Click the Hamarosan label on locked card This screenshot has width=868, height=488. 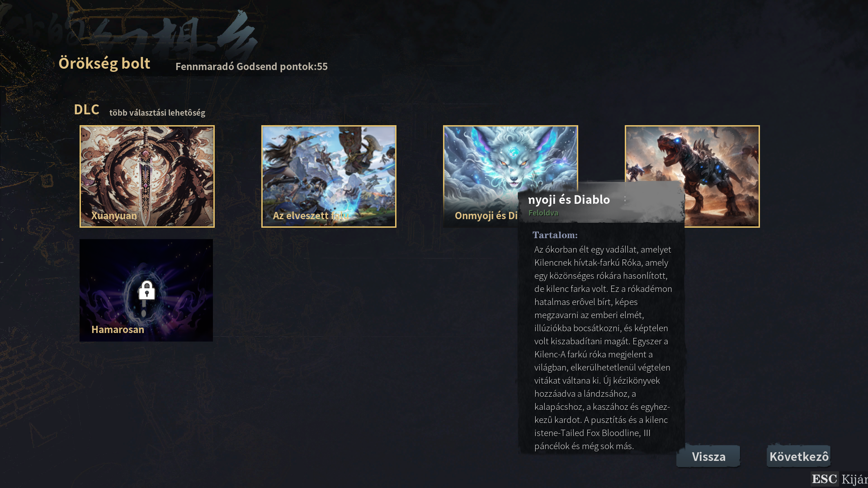[x=118, y=329]
